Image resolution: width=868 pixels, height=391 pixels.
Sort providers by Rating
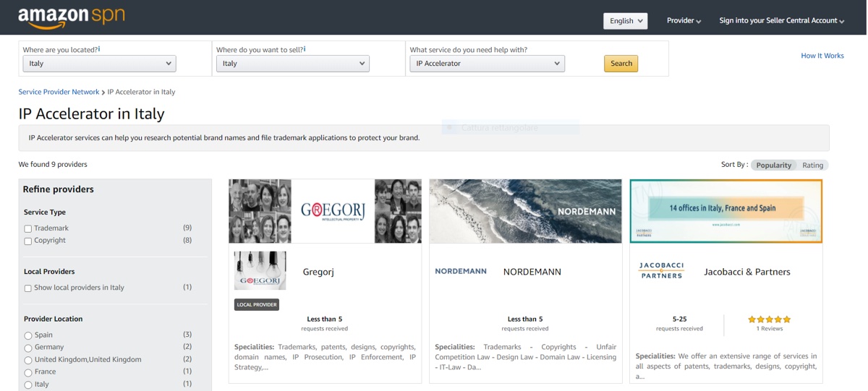click(812, 165)
